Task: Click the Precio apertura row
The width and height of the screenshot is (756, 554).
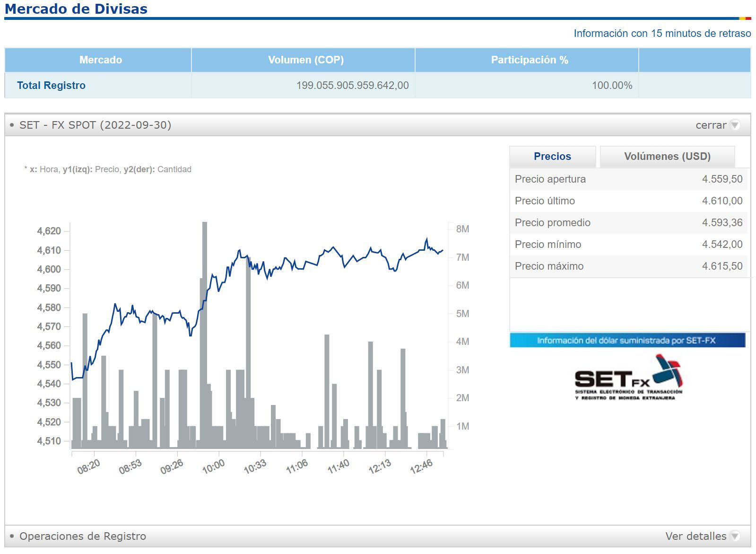Action: [628, 179]
